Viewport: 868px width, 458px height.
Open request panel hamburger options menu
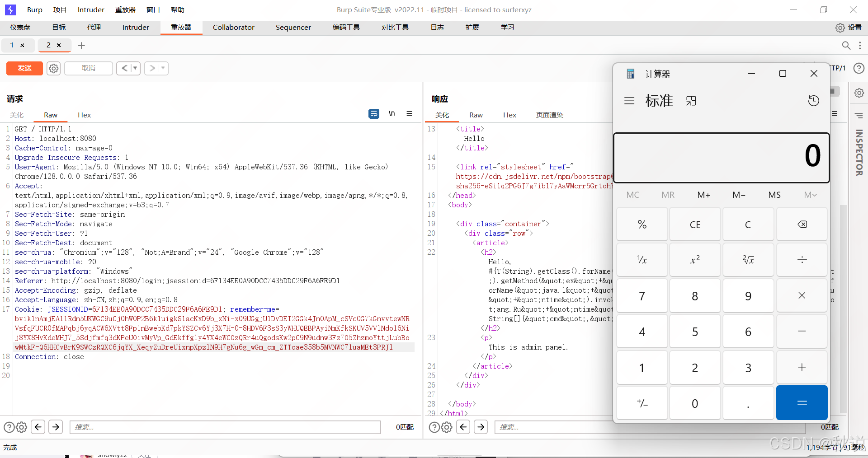(x=409, y=114)
